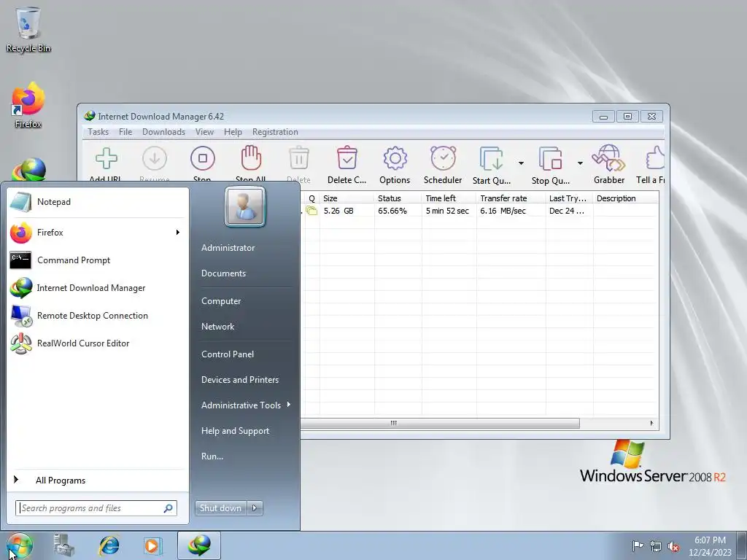Open the View menu
Viewport: 747px width, 560px height.
pyautogui.click(x=204, y=132)
